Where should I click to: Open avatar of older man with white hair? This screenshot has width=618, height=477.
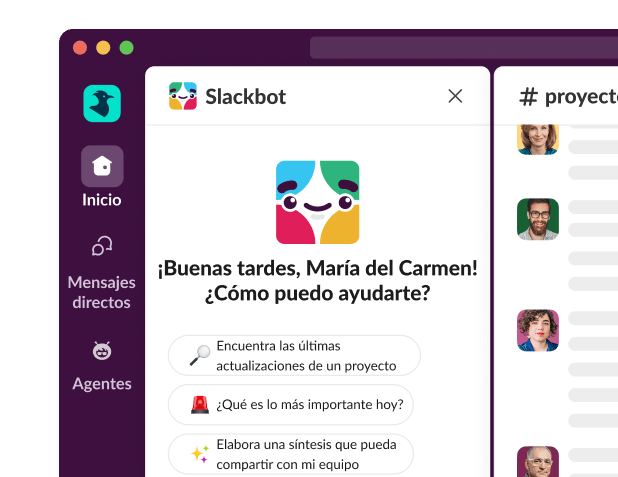click(538, 462)
